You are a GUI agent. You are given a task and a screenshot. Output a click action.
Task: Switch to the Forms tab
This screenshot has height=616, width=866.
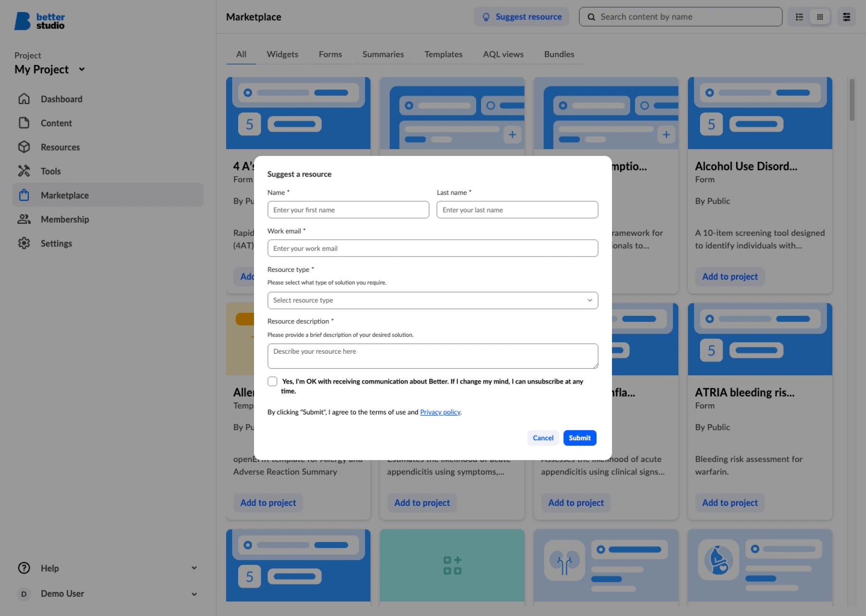(x=331, y=54)
